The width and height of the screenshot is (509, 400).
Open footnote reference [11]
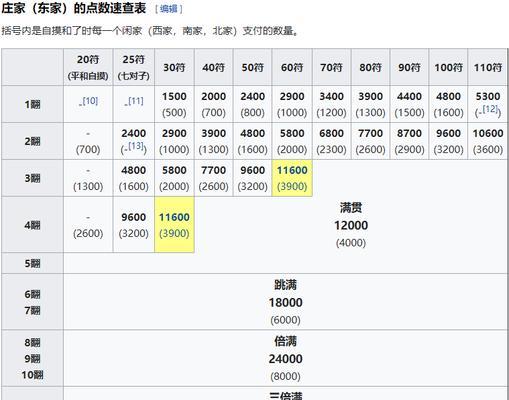click(136, 101)
